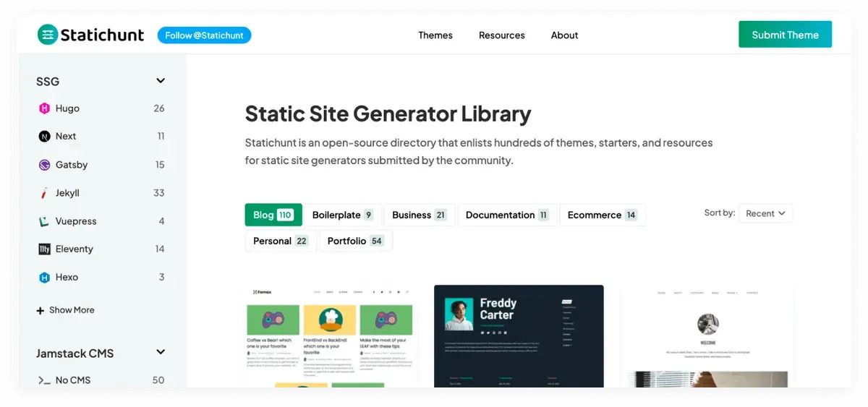Expand the SSG list with Show More
Viewport: 868px width, 407px height.
[65, 310]
